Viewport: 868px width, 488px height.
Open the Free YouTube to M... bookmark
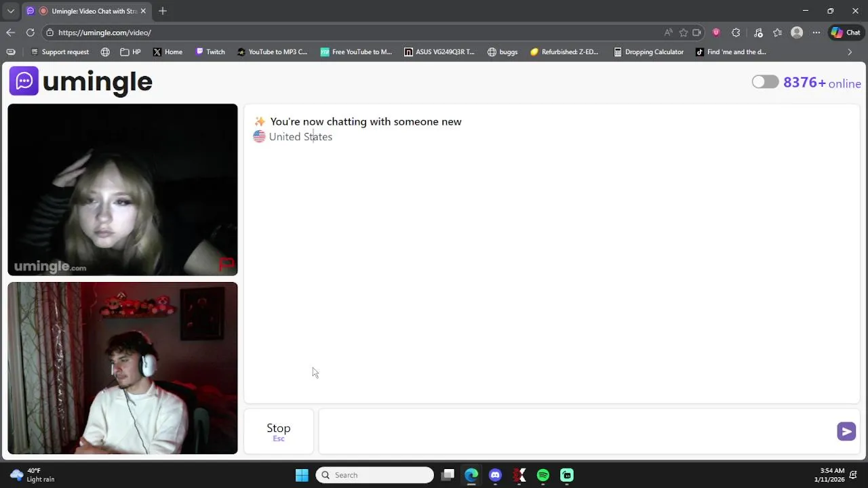click(356, 52)
